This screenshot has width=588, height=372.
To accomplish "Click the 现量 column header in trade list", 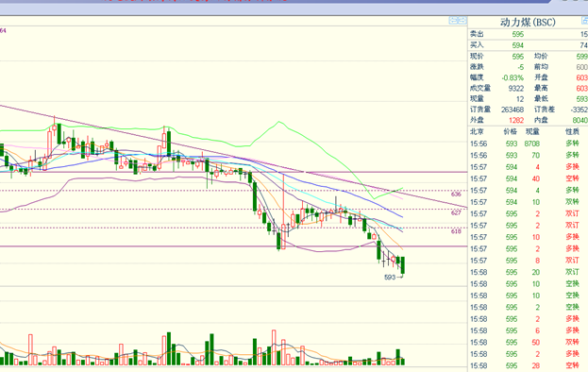I will click(x=532, y=131).
